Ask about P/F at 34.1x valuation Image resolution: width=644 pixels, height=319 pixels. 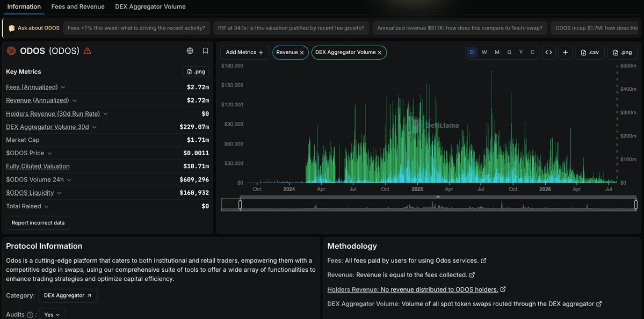click(x=291, y=28)
